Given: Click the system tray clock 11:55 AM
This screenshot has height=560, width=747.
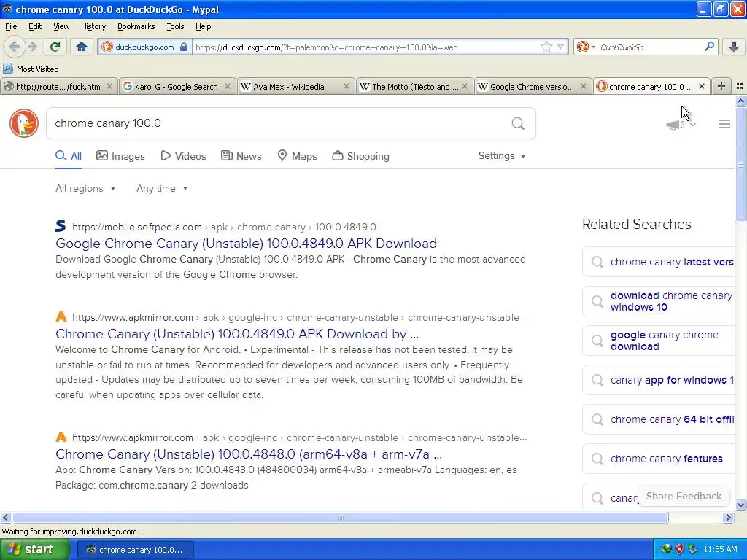Looking at the screenshot, I should [720, 550].
